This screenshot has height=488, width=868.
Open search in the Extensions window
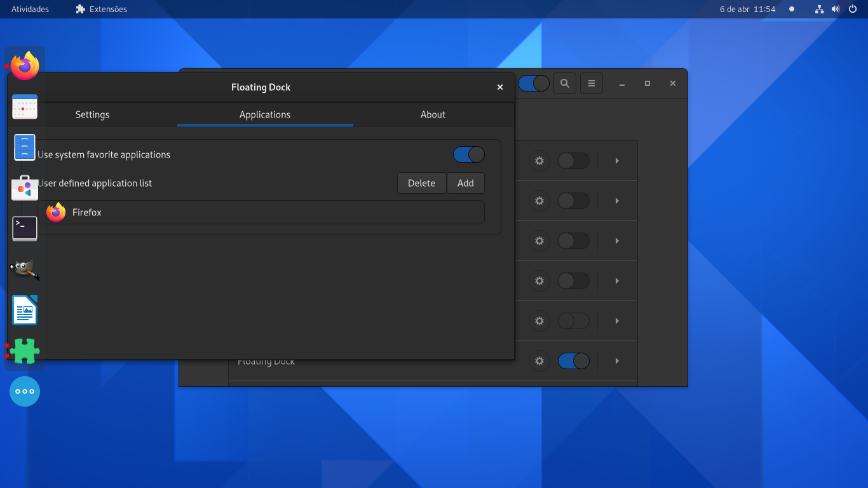click(x=564, y=83)
